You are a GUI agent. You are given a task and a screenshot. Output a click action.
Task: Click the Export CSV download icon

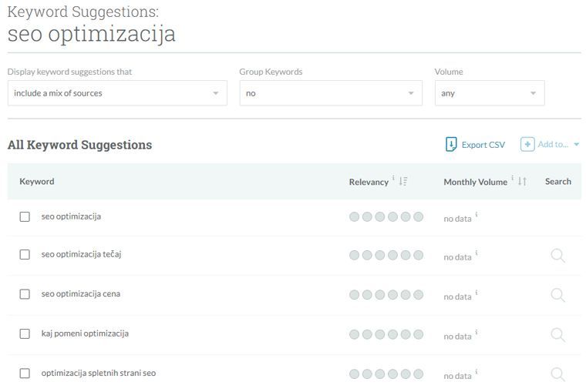(451, 145)
